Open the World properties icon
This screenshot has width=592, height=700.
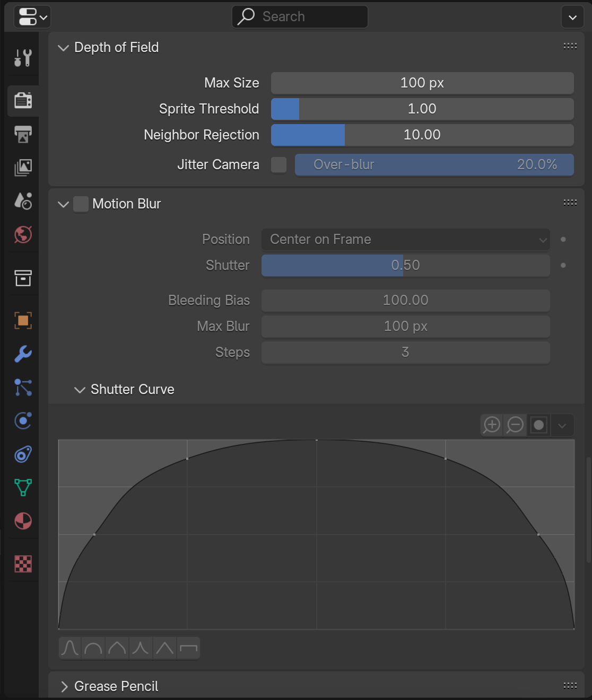pyautogui.click(x=23, y=234)
